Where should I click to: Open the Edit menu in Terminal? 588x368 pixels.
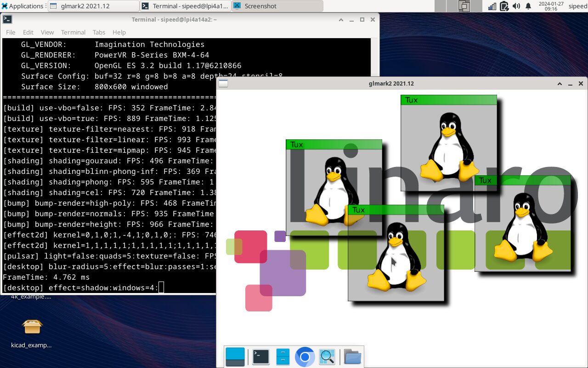pos(28,32)
